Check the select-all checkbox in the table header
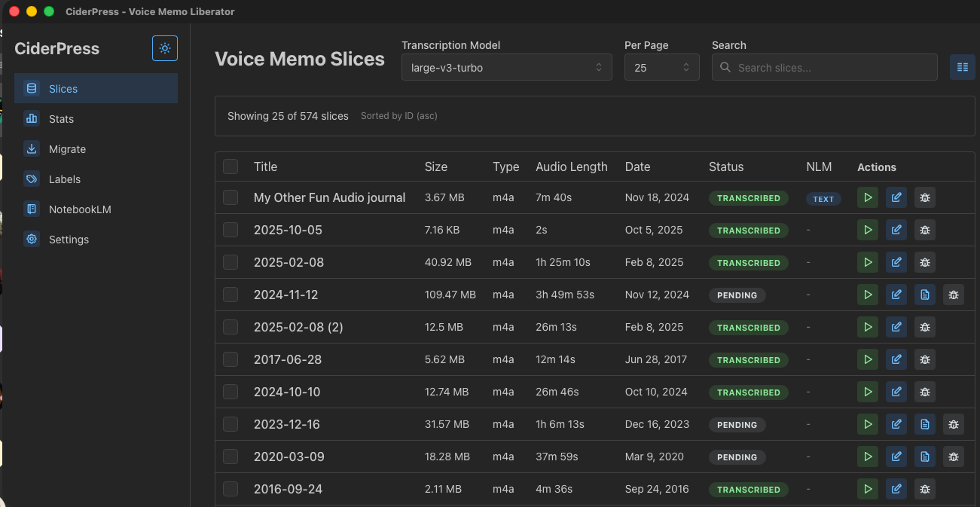This screenshot has width=980, height=507. pos(230,166)
